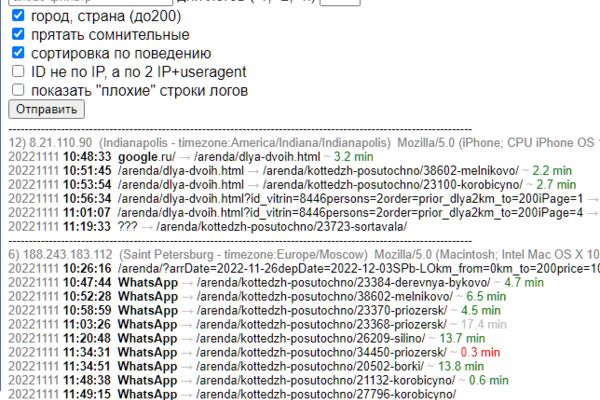Click the "???" referrer at 11:19:33

[127, 227]
